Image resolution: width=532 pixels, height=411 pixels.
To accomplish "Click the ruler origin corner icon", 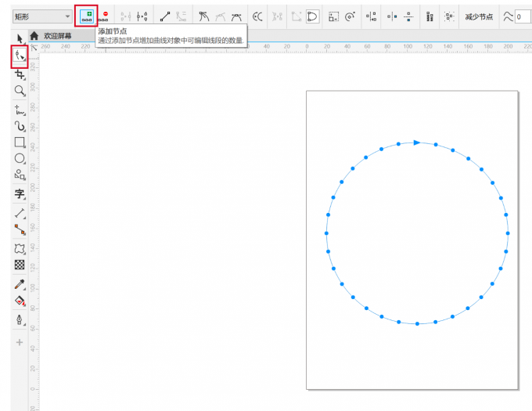I will 34,48.
